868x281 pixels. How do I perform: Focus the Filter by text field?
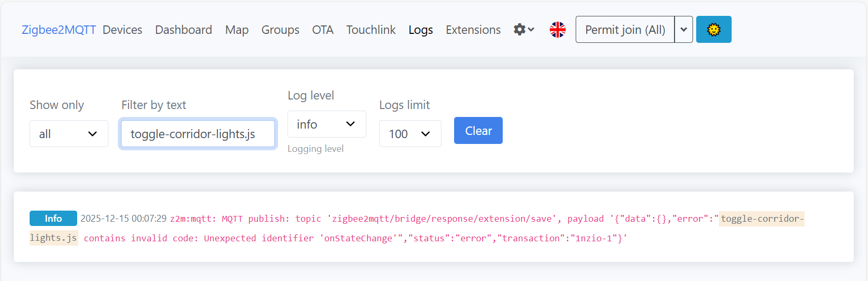(x=198, y=134)
